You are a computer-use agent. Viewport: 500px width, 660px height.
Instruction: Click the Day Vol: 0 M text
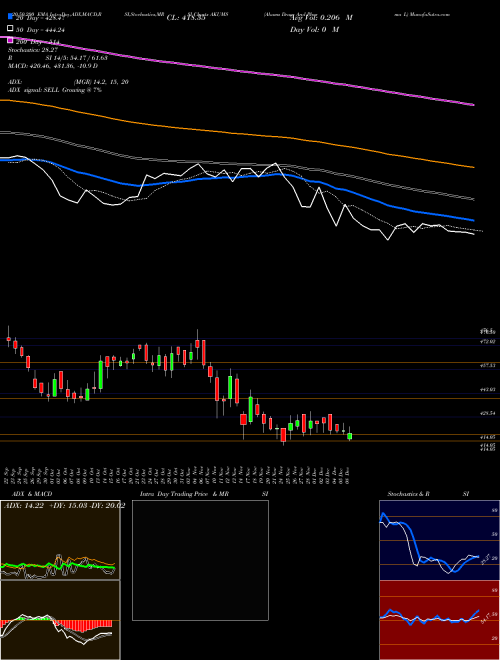[x=314, y=30]
